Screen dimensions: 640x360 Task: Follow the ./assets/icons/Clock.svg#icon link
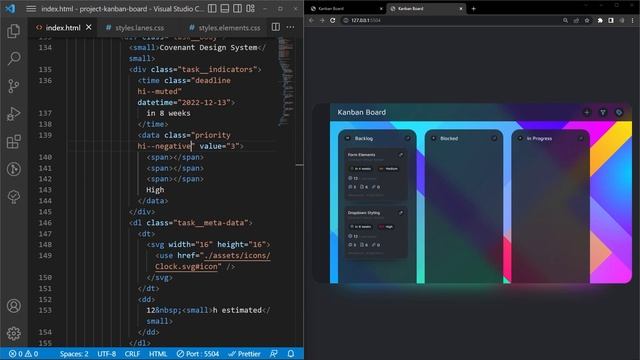[213, 261]
